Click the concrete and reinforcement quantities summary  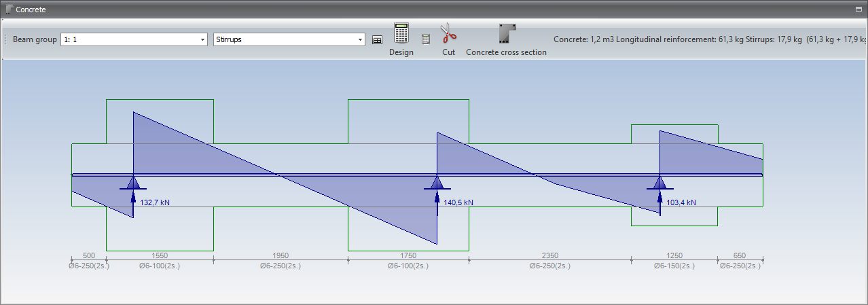coord(710,39)
